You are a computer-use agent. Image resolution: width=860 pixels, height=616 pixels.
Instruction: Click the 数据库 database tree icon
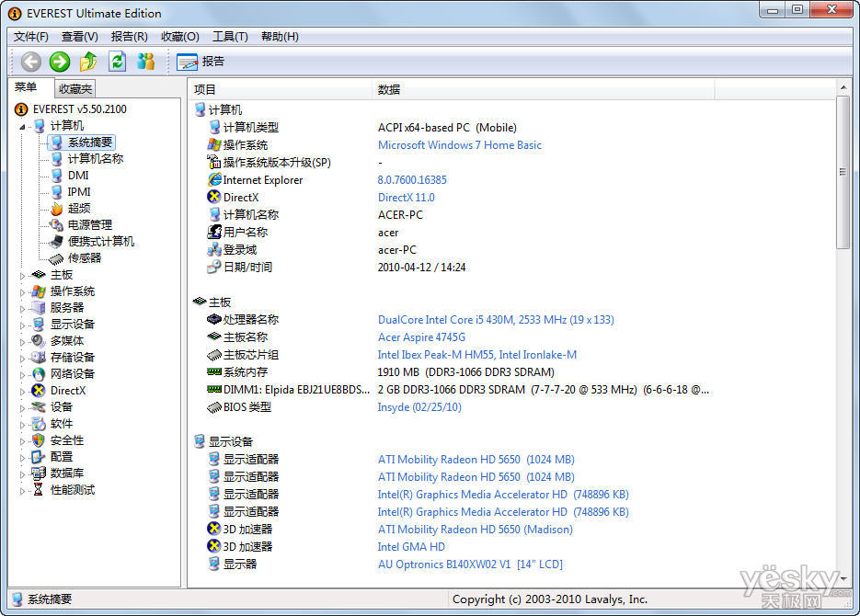tap(38, 473)
